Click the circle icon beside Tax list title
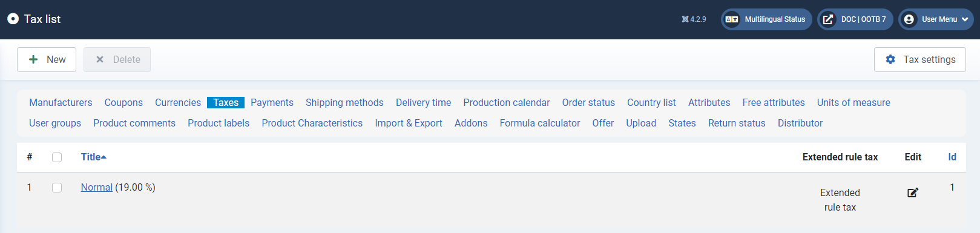The height and width of the screenshot is (233, 980). [x=13, y=19]
